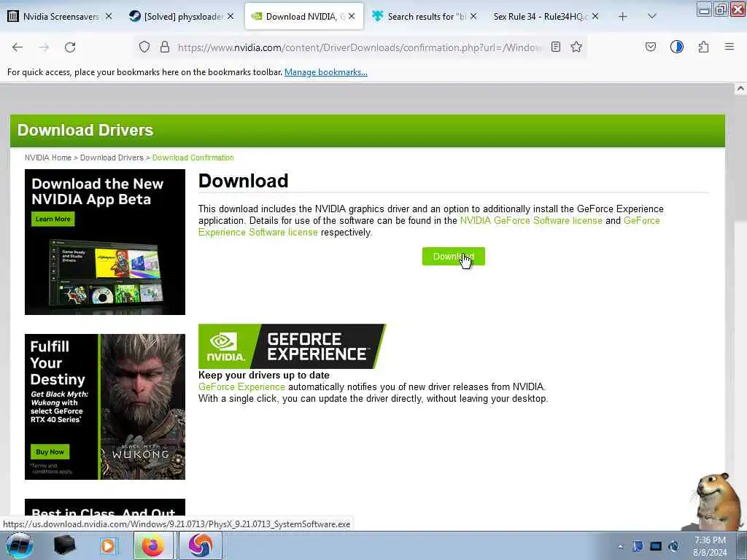Close the Nvidia Screensavers tab

coord(109,16)
